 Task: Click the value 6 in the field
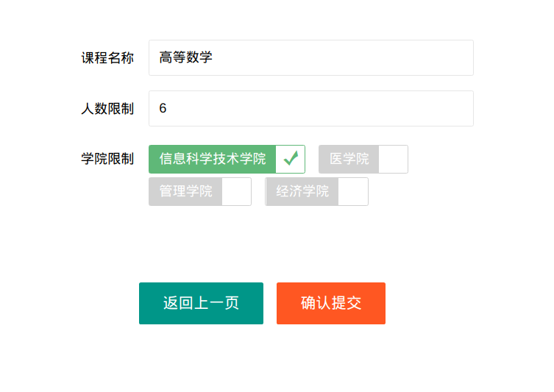pos(163,108)
